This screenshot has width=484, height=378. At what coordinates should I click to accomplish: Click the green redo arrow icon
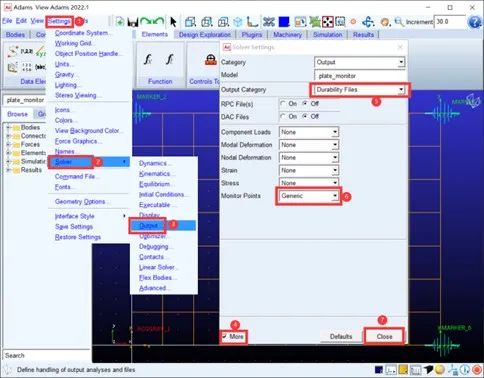146,22
